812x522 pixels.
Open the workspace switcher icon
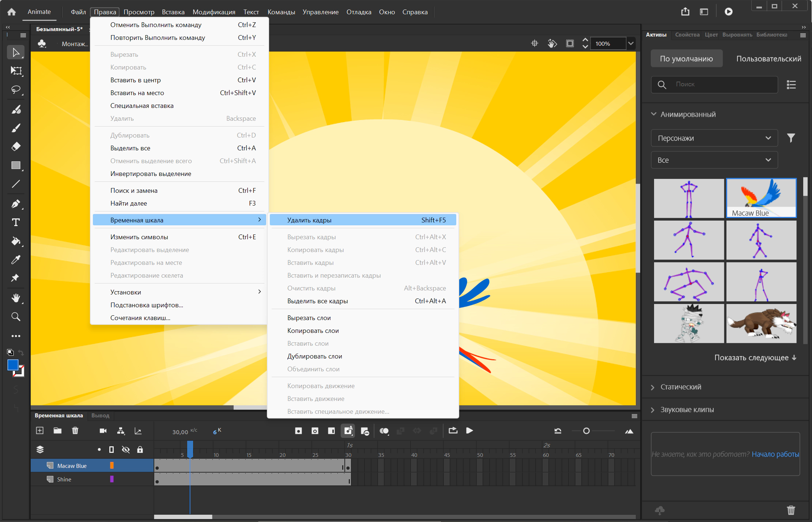[x=704, y=12]
